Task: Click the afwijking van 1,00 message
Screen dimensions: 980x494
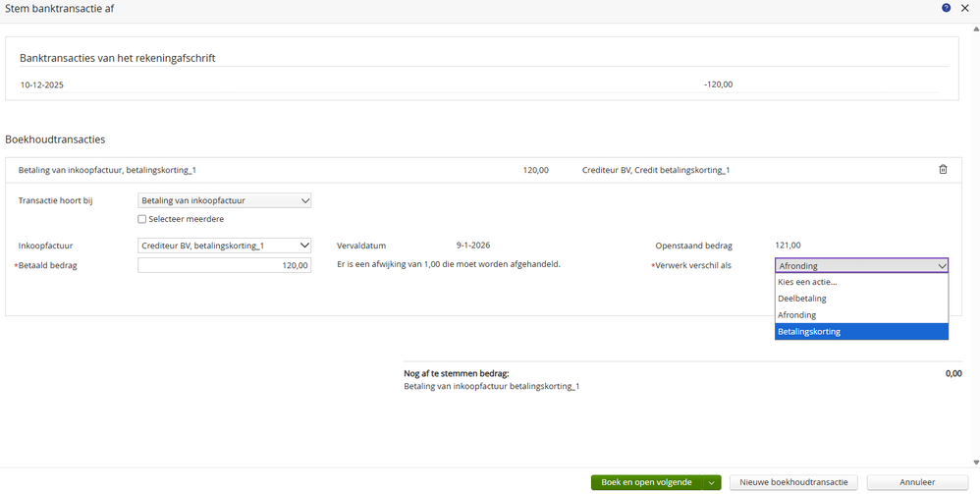Action: coord(449,264)
